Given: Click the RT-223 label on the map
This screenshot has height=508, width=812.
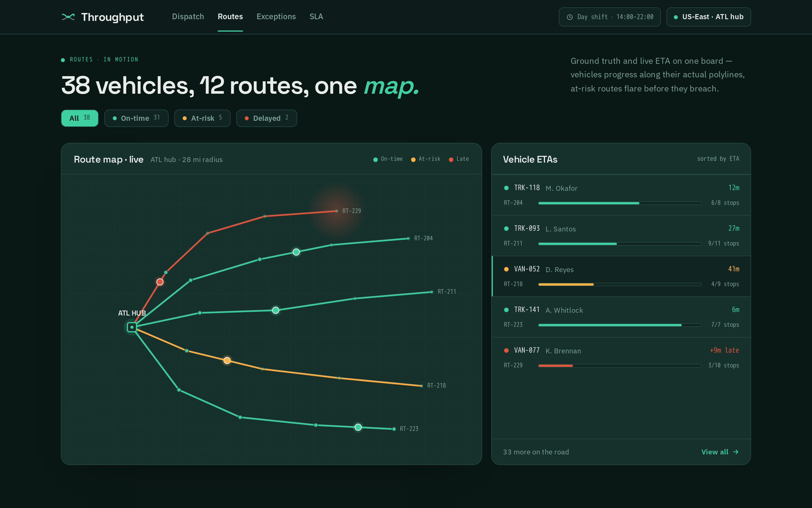Looking at the screenshot, I should tap(409, 429).
